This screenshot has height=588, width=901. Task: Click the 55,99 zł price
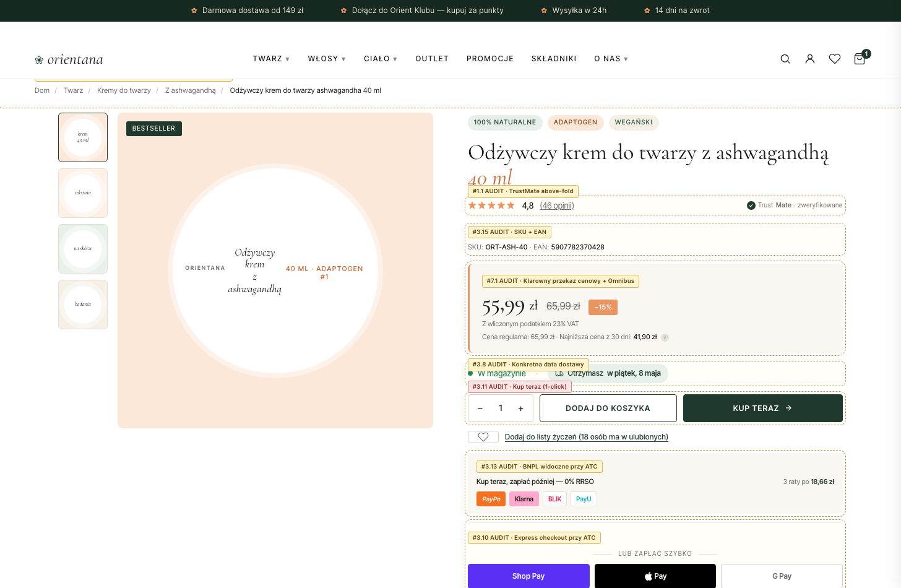[x=510, y=306]
